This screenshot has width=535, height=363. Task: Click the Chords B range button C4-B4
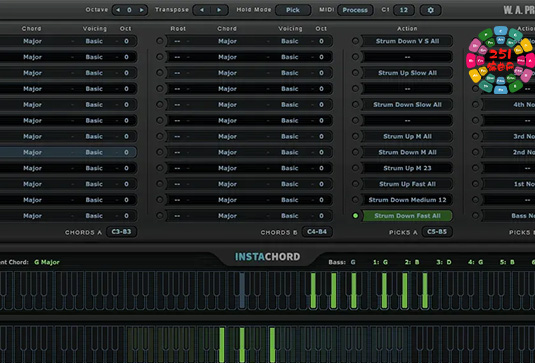click(317, 232)
